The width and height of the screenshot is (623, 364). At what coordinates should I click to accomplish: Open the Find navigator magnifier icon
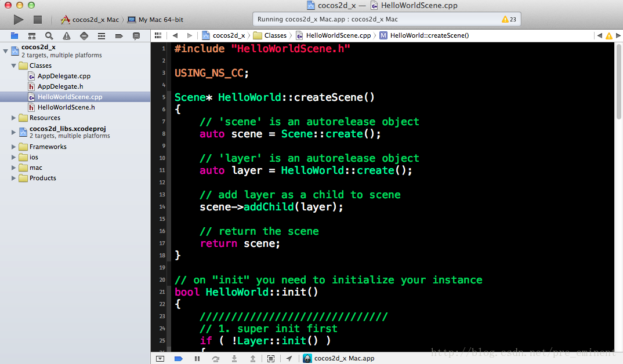click(49, 36)
